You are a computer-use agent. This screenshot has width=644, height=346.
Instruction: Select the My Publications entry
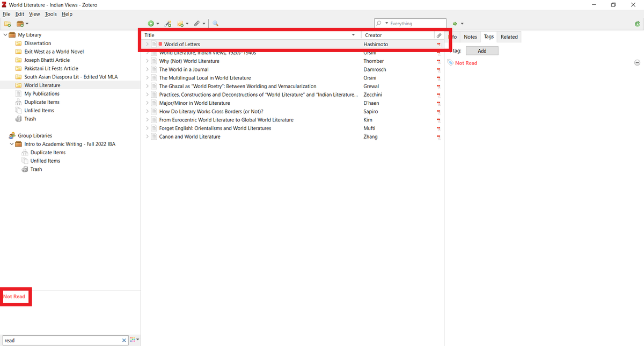pyautogui.click(x=42, y=93)
